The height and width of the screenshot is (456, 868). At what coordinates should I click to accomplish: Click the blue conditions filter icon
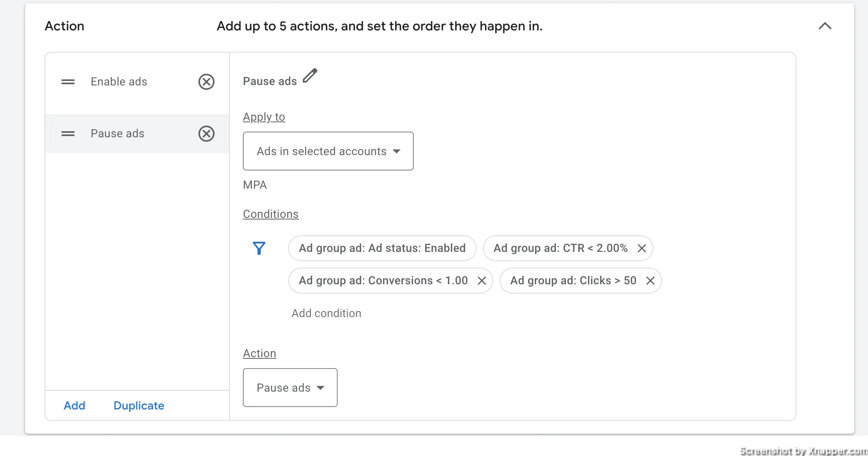point(259,248)
